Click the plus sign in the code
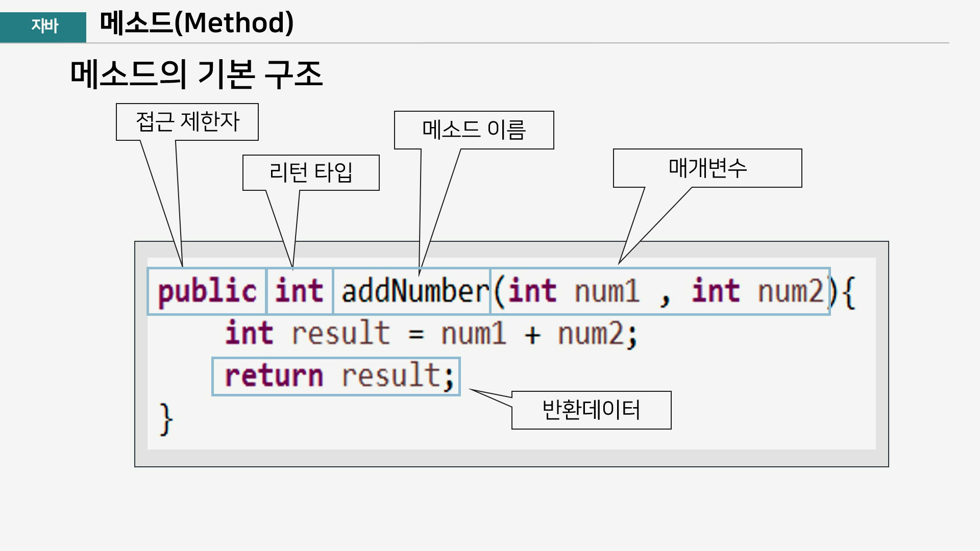980x551 pixels. pos(532,335)
